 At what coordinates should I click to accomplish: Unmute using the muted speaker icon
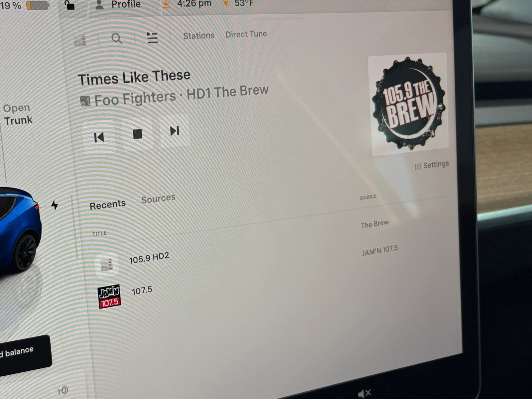coord(364,394)
